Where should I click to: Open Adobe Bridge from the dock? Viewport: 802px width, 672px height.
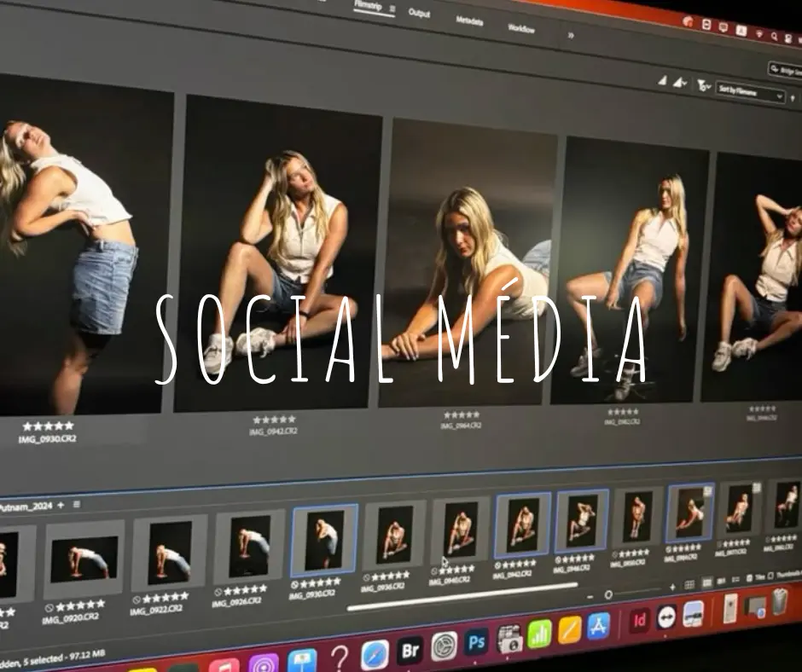tap(410, 650)
